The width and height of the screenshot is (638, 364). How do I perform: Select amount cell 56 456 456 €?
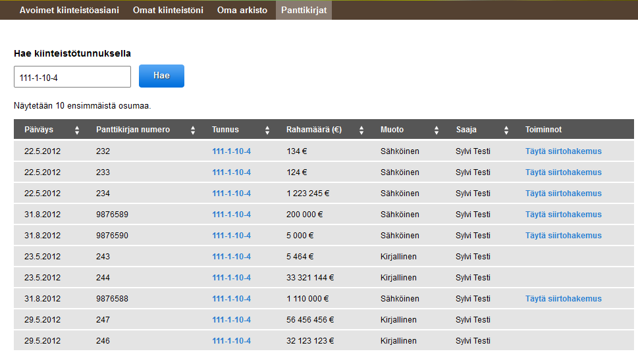tap(310, 320)
